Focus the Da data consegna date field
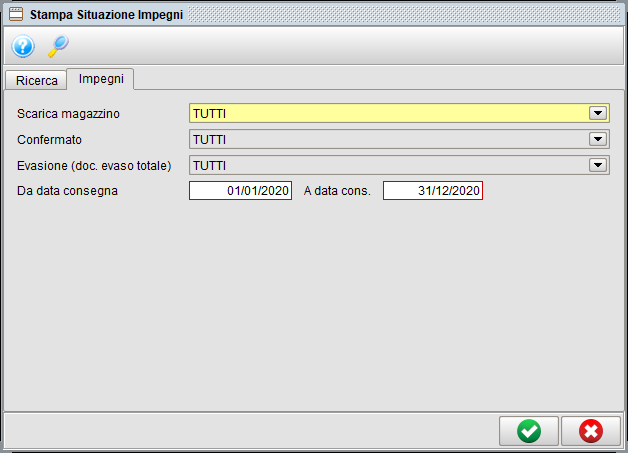Viewport: 628px width, 453px height. 240,190
